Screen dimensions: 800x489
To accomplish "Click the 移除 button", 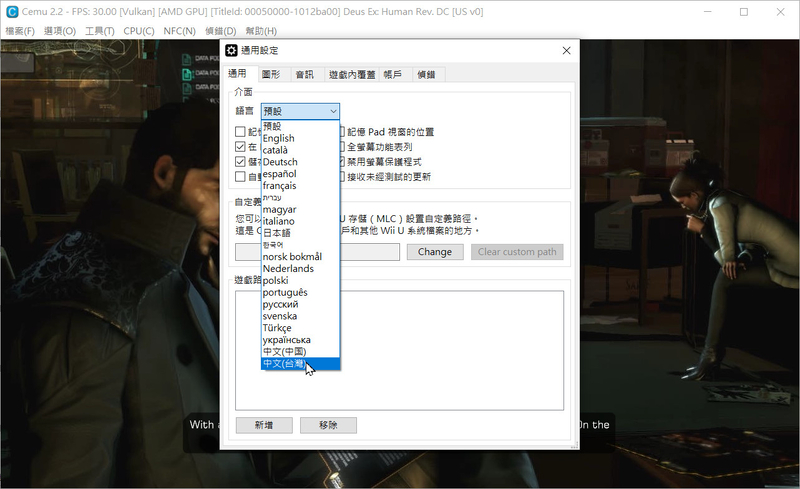I will coord(328,425).
